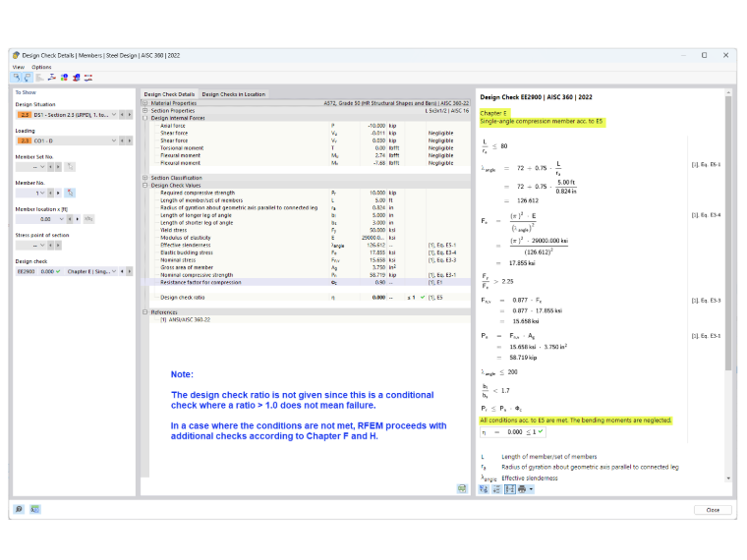Select the Resistance factor for compression row

(310, 282)
